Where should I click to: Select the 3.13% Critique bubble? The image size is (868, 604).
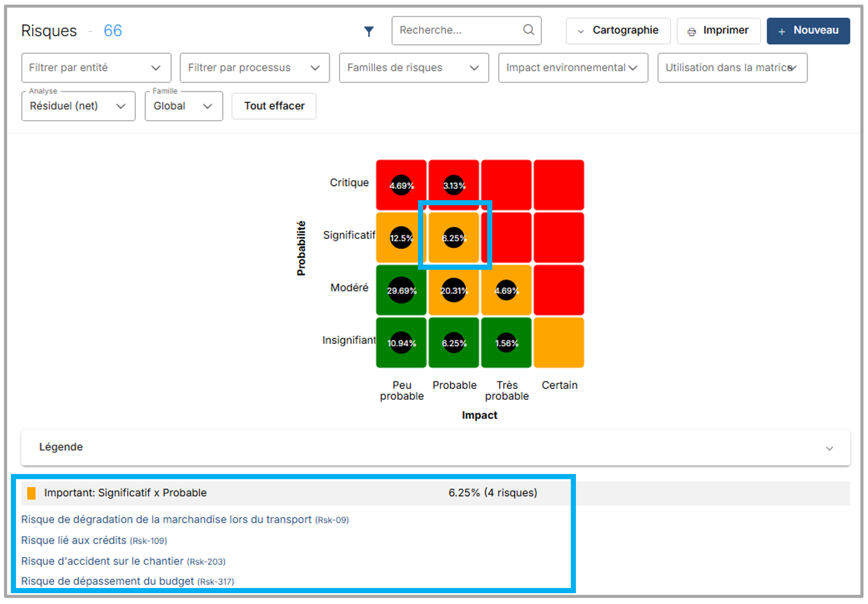click(x=454, y=186)
